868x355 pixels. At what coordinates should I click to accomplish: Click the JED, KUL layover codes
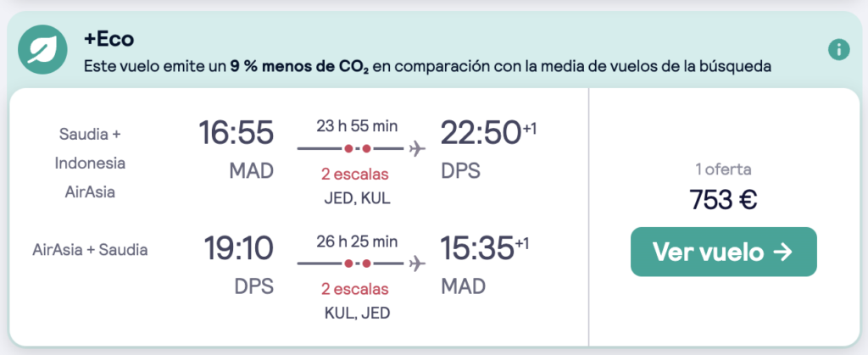pyautogui.click(x=355, y=198)
